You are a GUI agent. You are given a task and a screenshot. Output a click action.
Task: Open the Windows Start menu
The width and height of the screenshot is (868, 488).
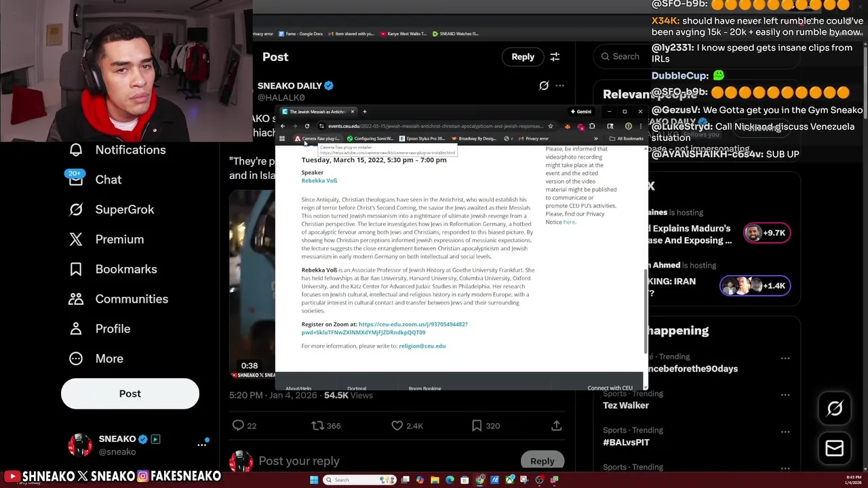coord(314,480)
